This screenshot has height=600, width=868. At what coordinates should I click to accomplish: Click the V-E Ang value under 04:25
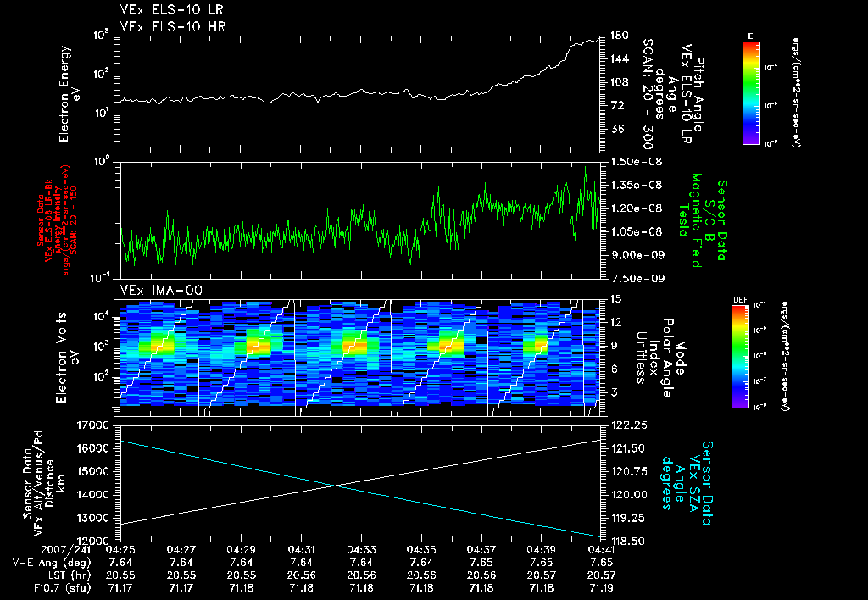pyautogui.click(x=120, y=563)
